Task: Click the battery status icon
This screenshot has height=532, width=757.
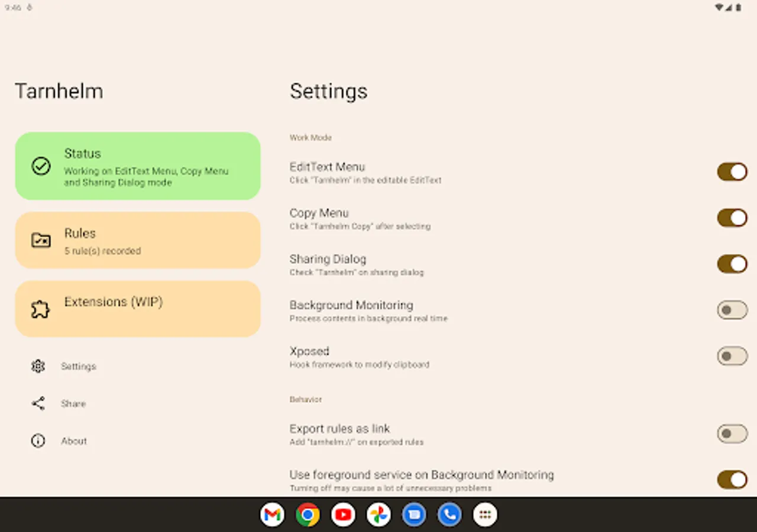Action: point(739,8)
